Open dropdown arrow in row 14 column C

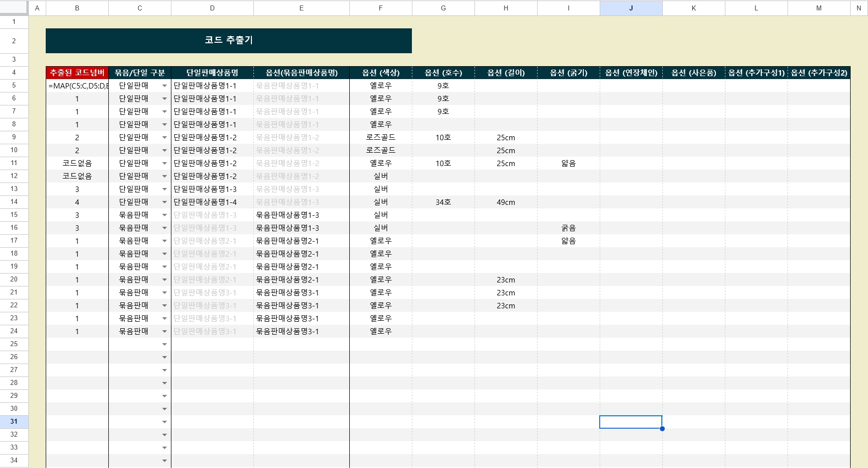click(164, 202)
